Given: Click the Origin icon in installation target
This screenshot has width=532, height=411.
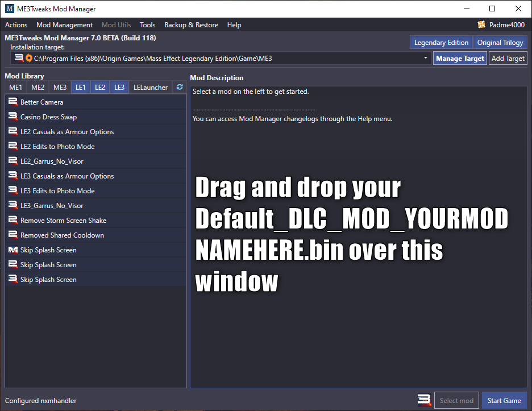Looking at the screenshot, I should point(29,59).
